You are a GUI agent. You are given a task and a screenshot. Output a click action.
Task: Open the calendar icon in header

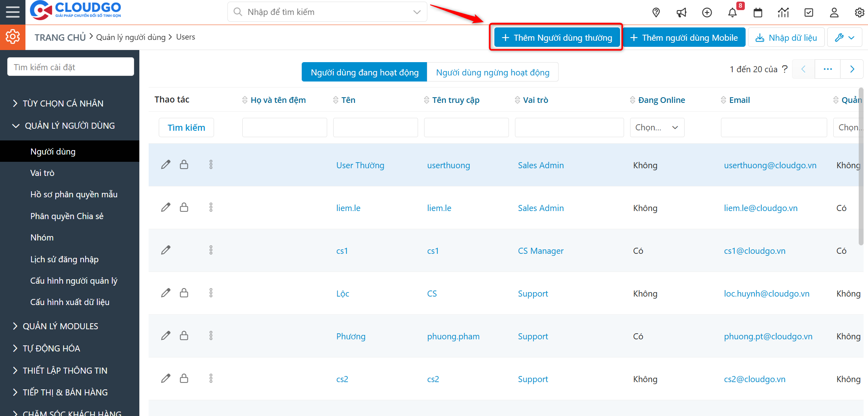[x=758, y=13]
